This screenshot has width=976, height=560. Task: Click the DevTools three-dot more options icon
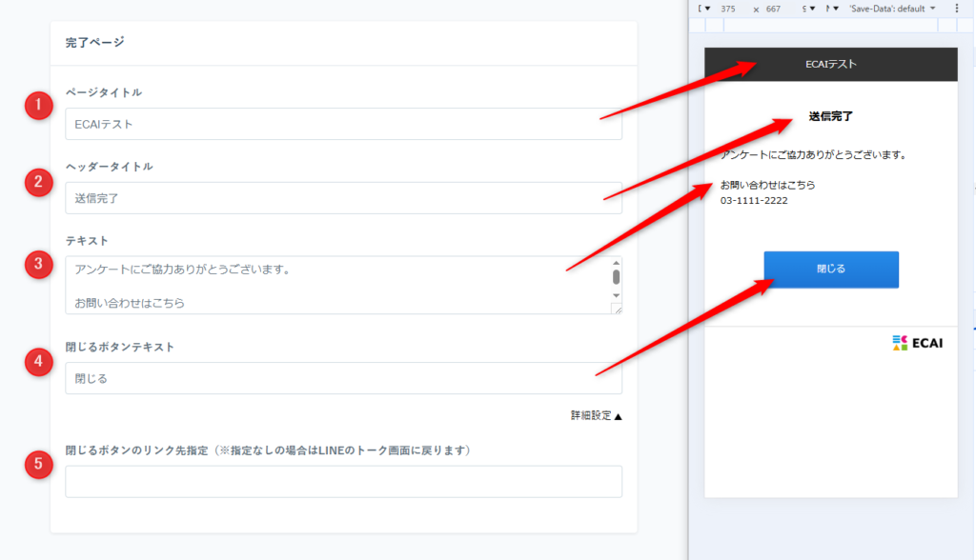956,9
